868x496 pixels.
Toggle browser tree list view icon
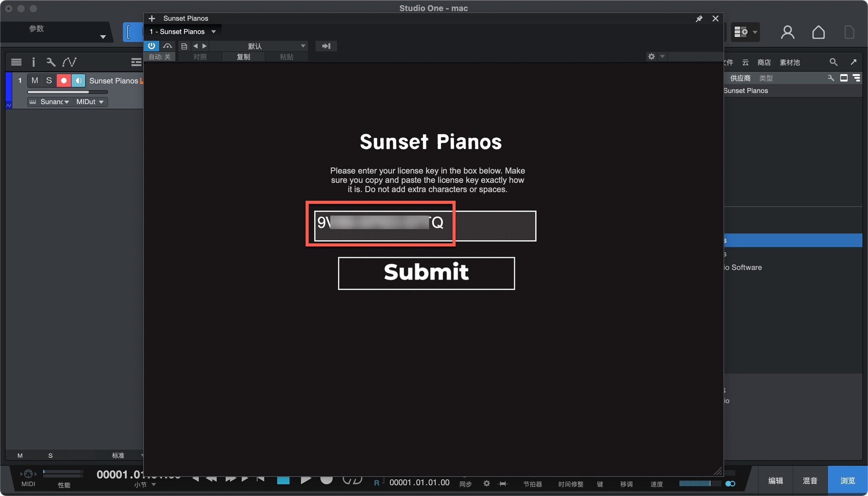point(856,78)
